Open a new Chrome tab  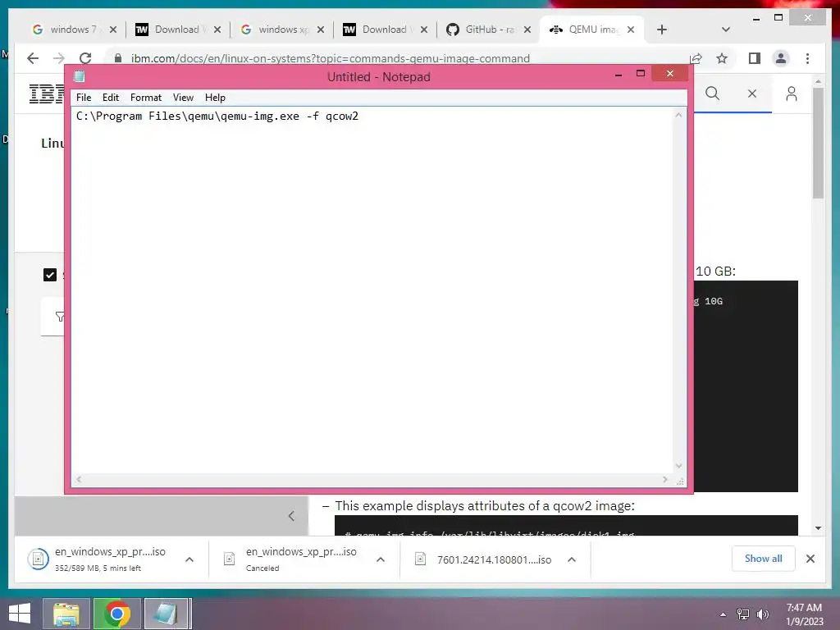pyautogui.click(x=662, y=30)
